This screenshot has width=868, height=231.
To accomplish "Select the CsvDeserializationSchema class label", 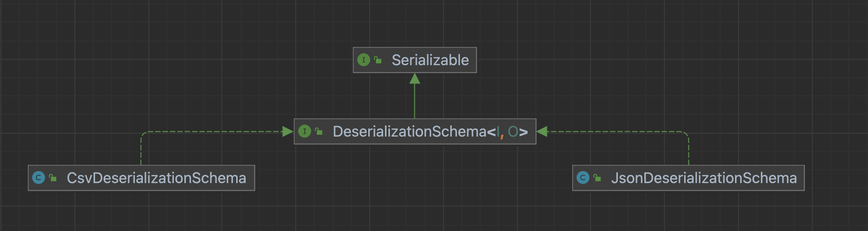I will [156, 178].
